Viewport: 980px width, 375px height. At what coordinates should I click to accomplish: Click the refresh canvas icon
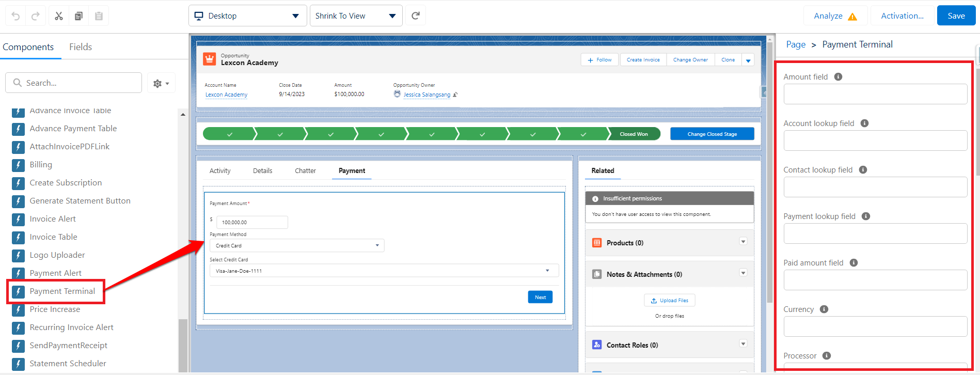(x=416, y=16)
